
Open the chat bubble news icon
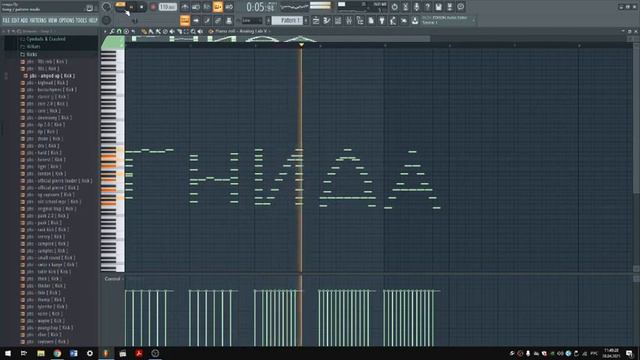(x=460, y=7)
